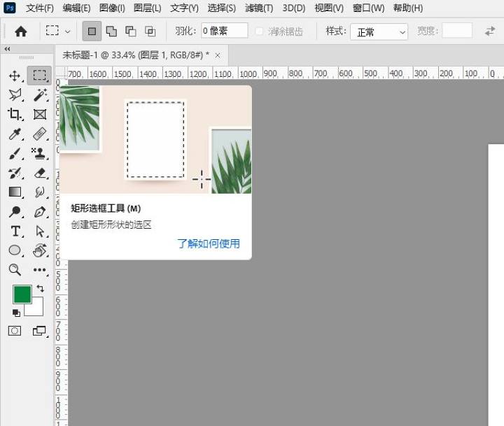Viewport: 504px width, 426px height.
Task: Open the 视图(V) menu
Action: click(x=329, y=8)
